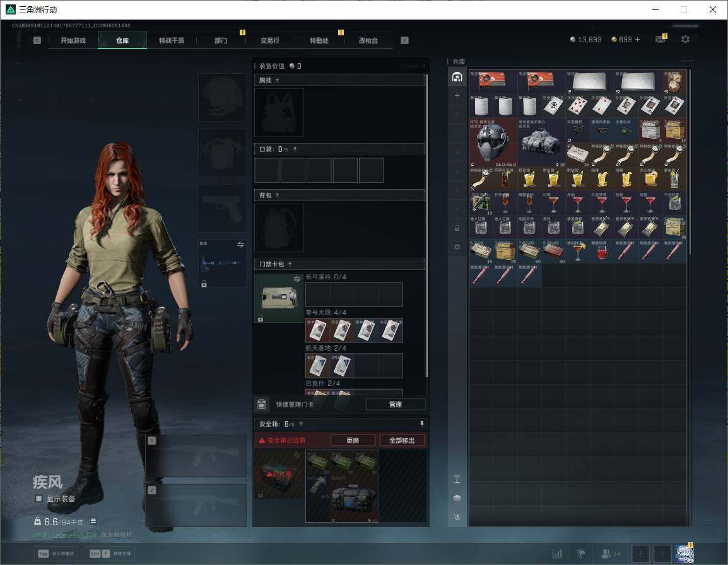Select the large helmet in warehouse
The image size is (728, 565).
point(493,142)
